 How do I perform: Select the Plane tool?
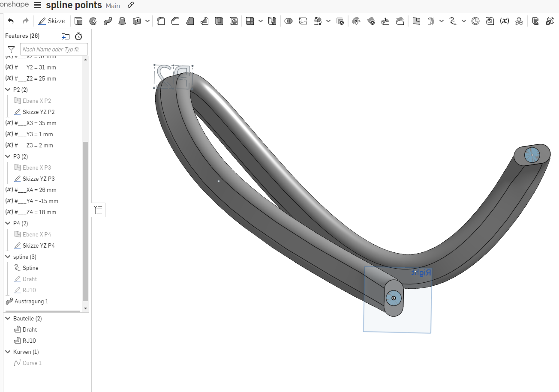pyautogui.click(x=416, y=21)
